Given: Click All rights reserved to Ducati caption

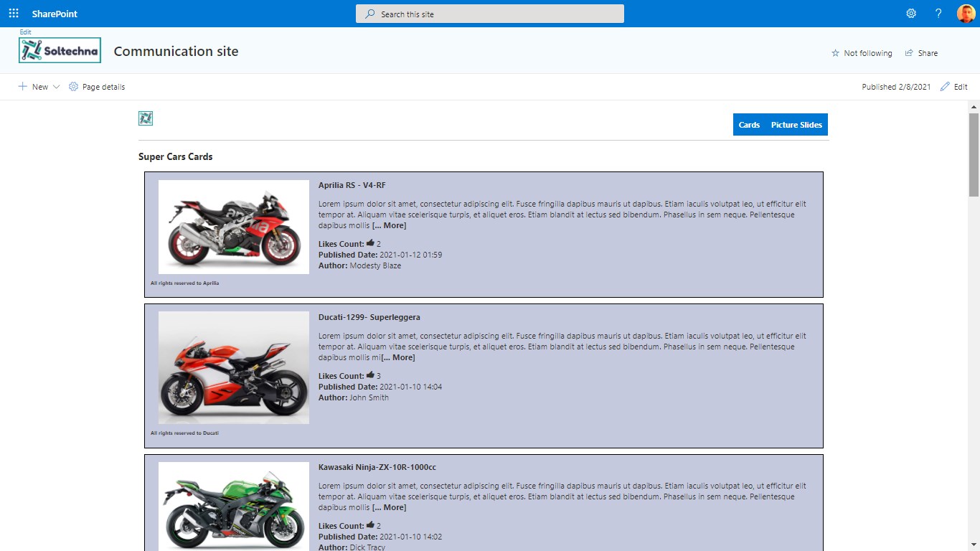Looking at the screenshot, I should tap(184, 433).
